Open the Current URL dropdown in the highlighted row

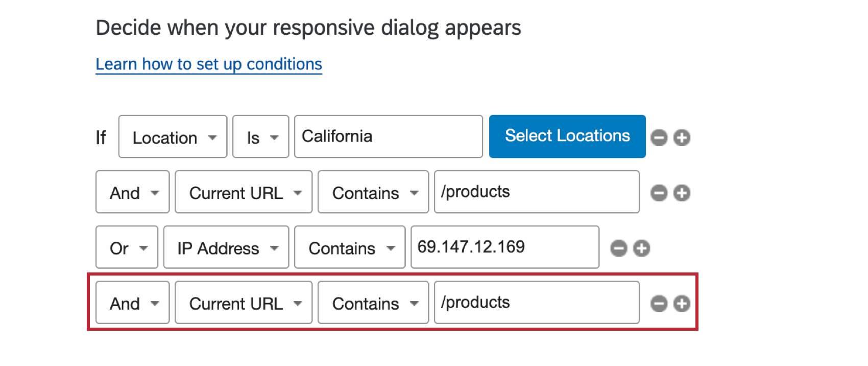click(x=243, y=303)
